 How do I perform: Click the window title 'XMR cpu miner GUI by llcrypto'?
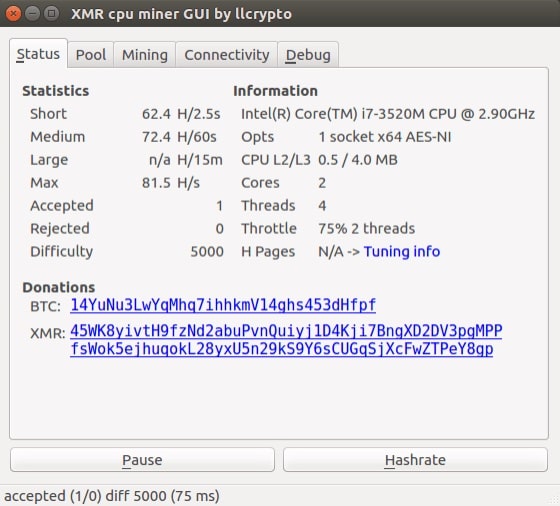(x=181, y=14)
